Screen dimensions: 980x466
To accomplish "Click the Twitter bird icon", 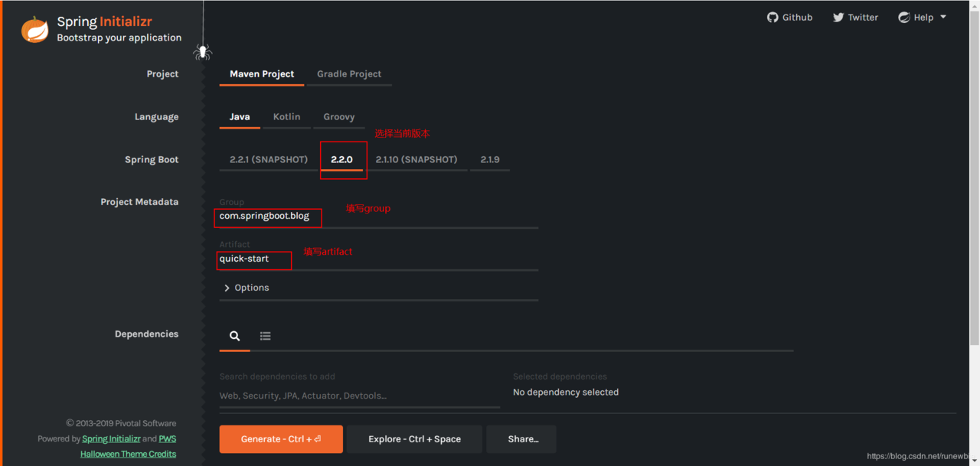I will click(838, 17).
